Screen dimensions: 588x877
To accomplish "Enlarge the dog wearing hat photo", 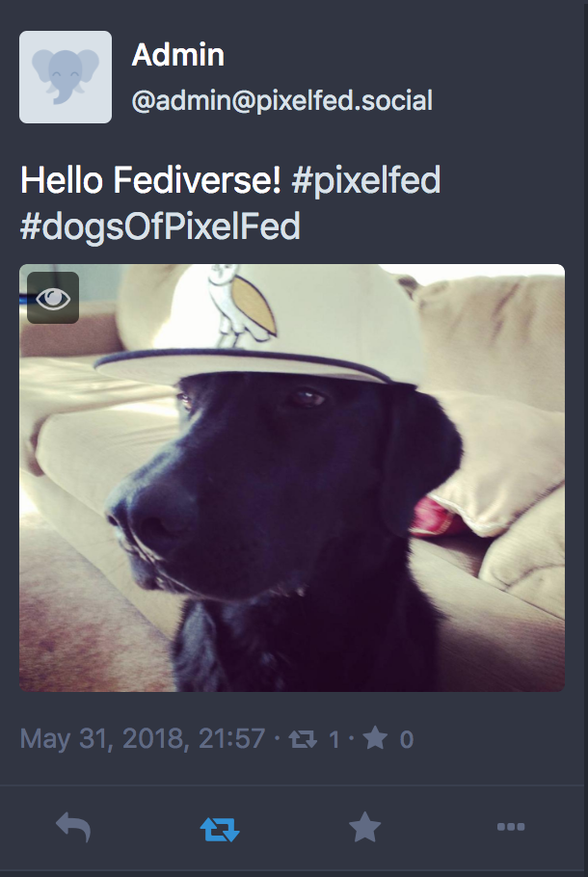I will coord(292,478).
